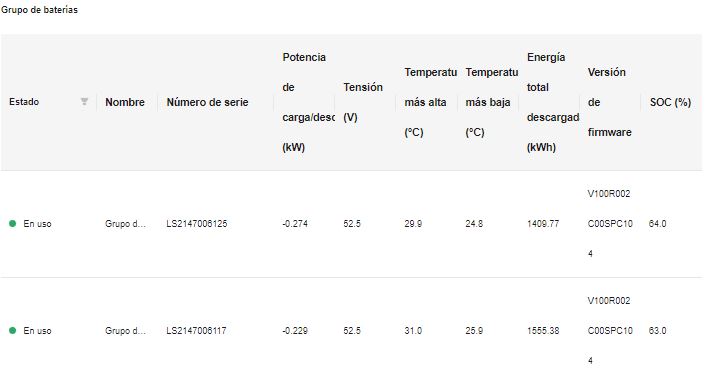The width and height of the screenshot is (716, 381).
Task: Open serial number LS2147006117 cell
Action: pyautogui.click(x=196, y=331)
